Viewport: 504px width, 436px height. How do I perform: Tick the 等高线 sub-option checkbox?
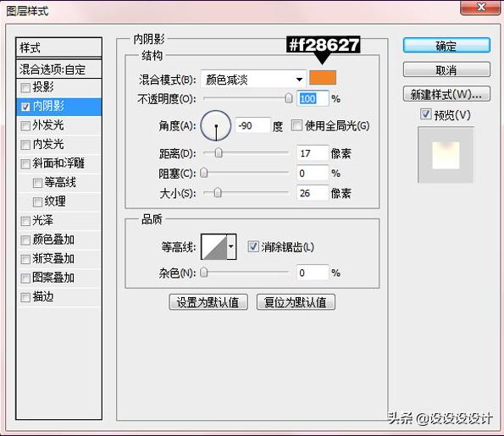pyautogui.click(x=37, y=183)
